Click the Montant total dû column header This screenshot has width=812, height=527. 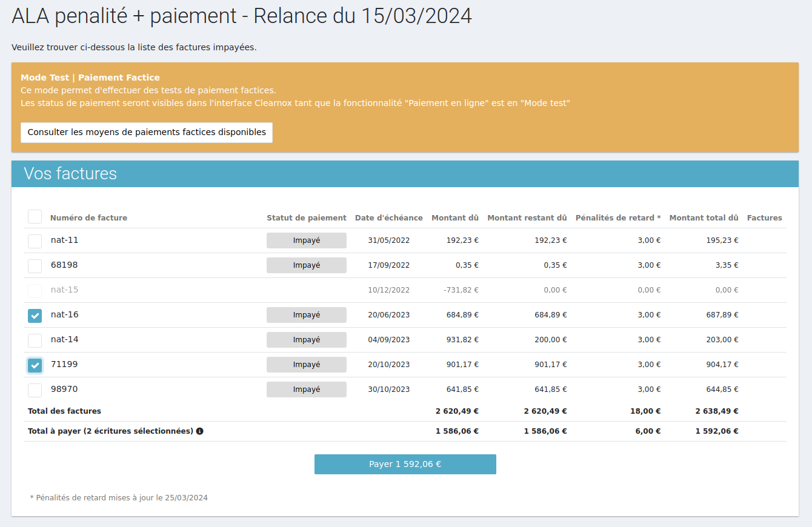click(x=704, y=218)
